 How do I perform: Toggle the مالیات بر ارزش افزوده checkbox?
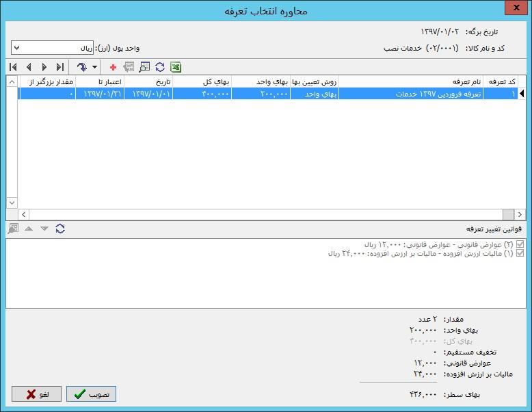520,253
